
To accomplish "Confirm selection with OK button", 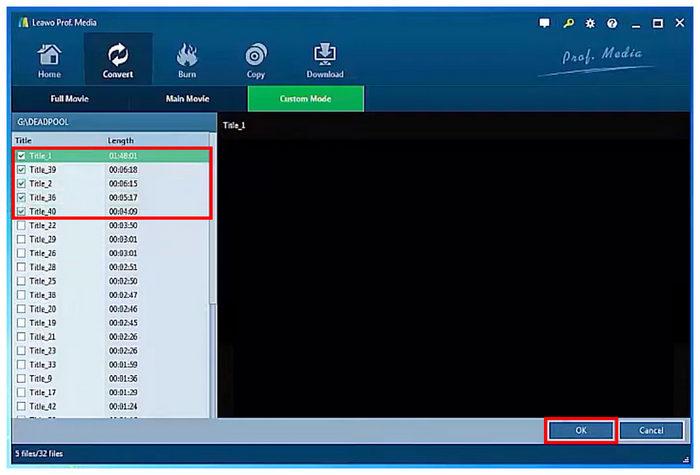I will [x=581, y=430].
